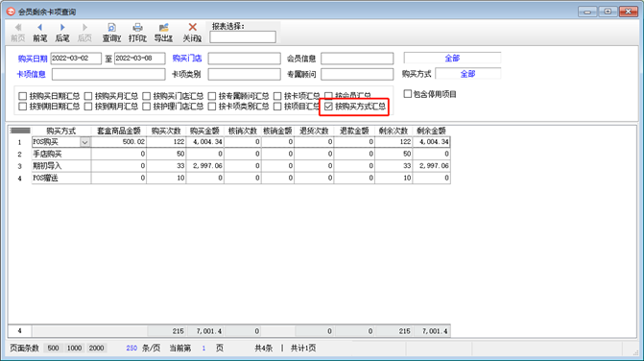Click the 2,997.06 purchase amount cell
The width and height of the screenshot is (644, 361).
pyautogui.click(x=204, y=166)
